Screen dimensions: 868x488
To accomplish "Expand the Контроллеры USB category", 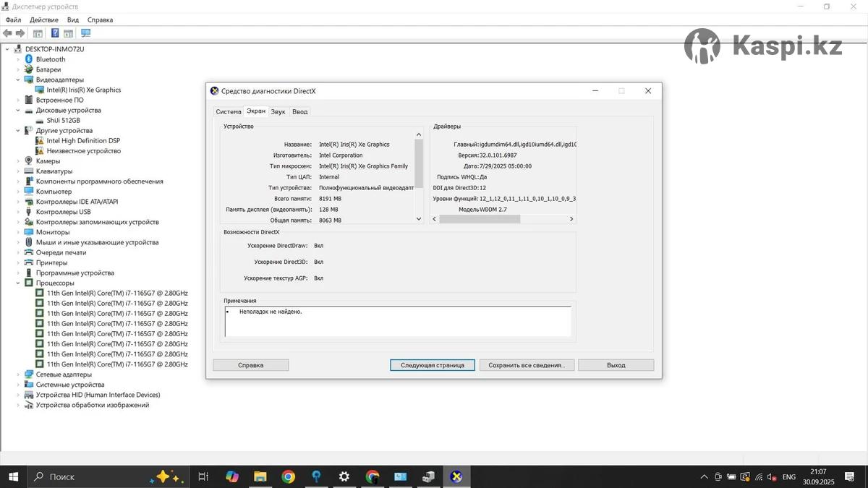I will tap(19, 212).
